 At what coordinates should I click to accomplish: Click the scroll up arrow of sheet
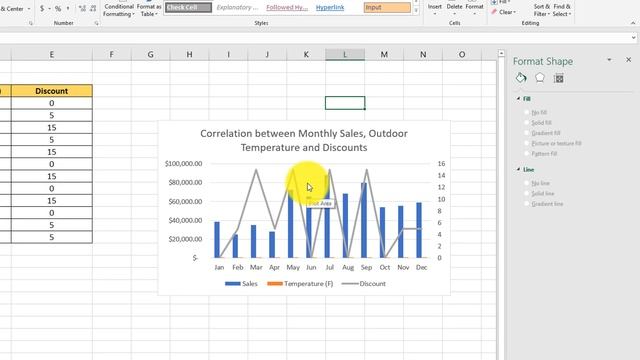pyautogui.click(x=501, y=53)
